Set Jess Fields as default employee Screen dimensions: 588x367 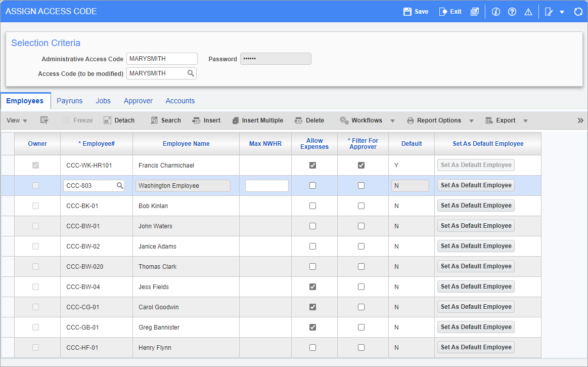[476, 287]
